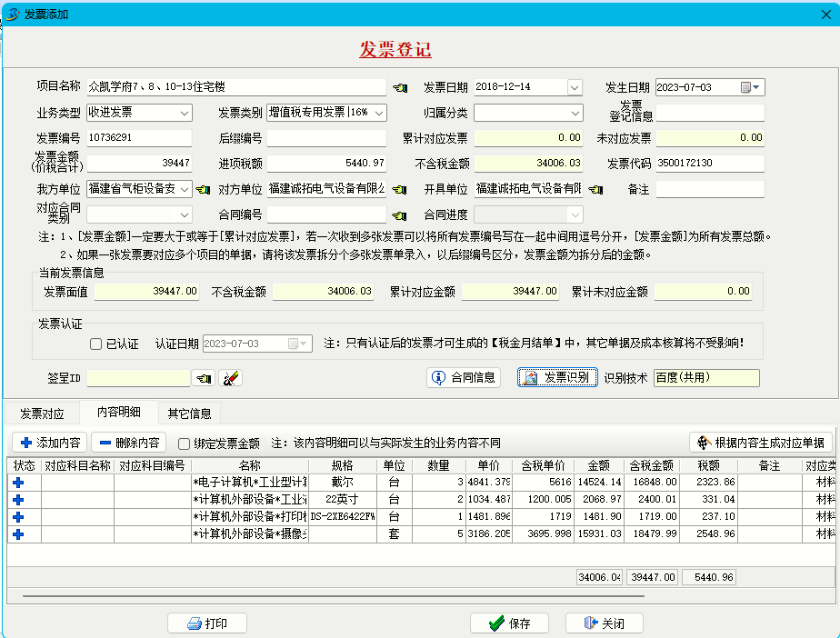Click lookup icon right of 签呈ID field

[205, 377]
